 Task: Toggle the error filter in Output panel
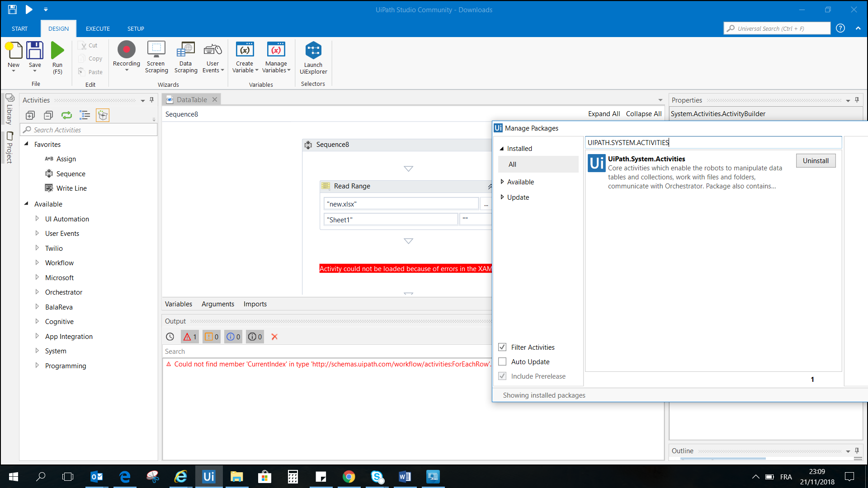[x=190, y=337]
